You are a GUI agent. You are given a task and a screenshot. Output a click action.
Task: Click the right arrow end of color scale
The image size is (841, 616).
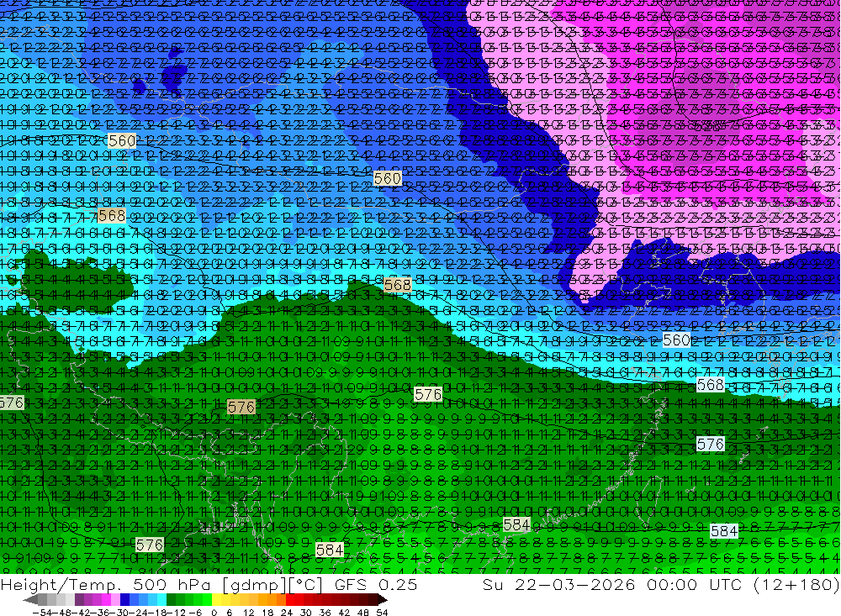coord(383,599)
